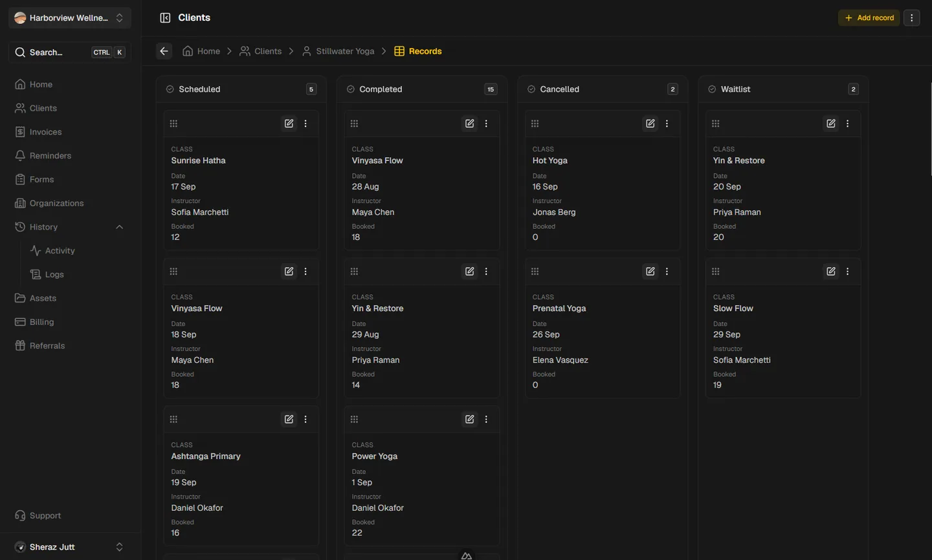932x560 pixels.
Task: Open more options on Ashtanga Primary card
Action: (x=305, y=419)
